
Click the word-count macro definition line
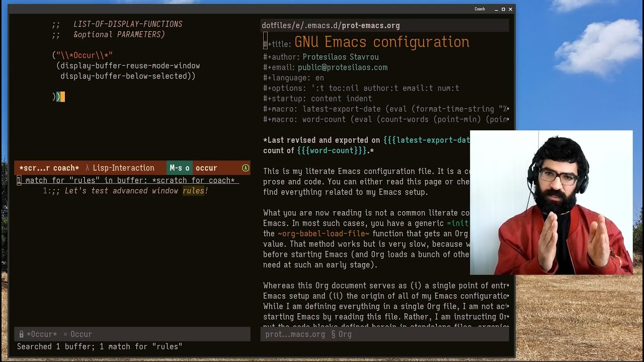point(386,119)
